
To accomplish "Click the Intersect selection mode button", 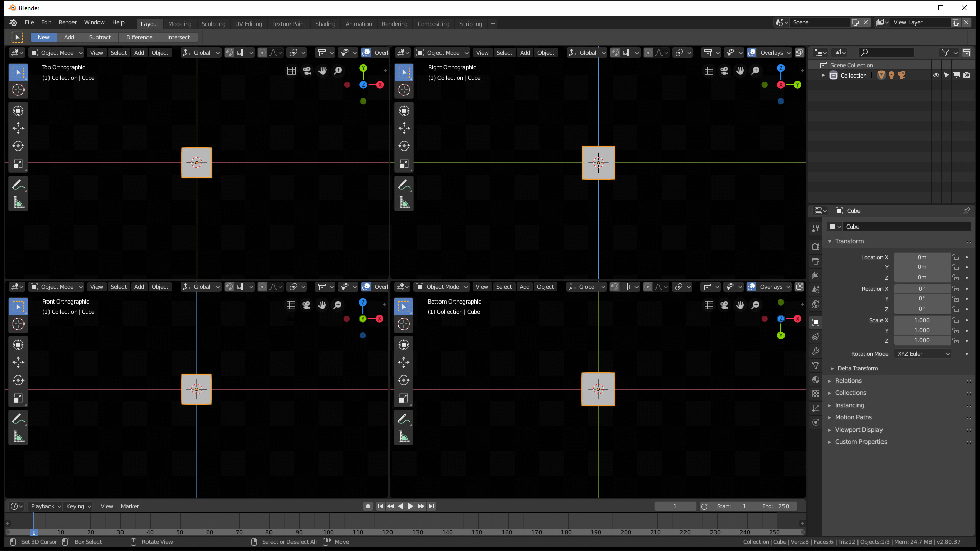I will (x=179, y=37).
